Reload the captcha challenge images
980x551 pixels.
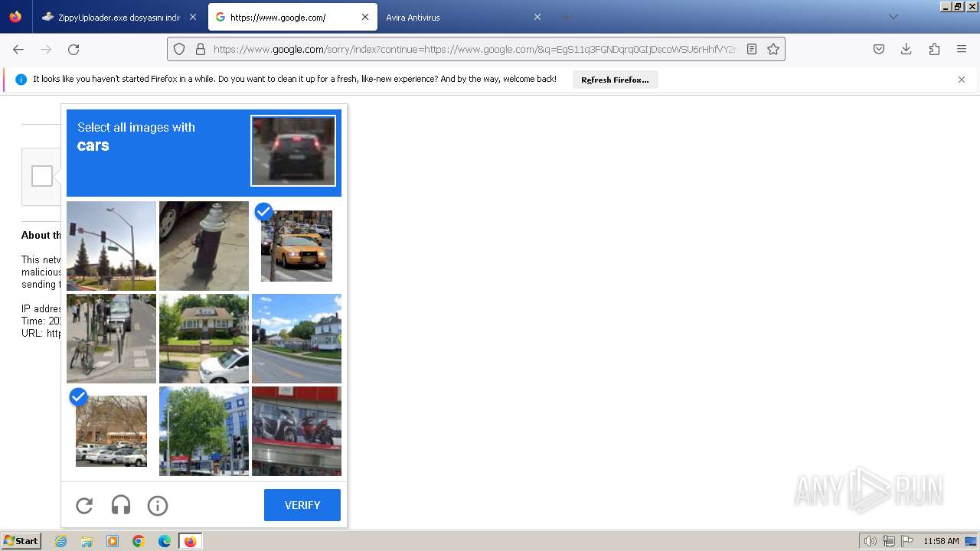[x=84, y=505]
